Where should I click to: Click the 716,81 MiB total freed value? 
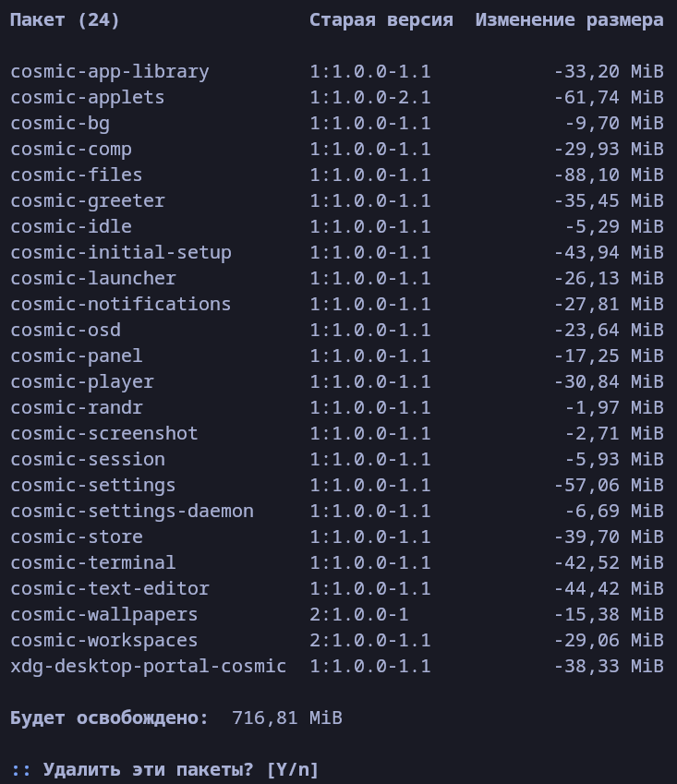(287, 718)
